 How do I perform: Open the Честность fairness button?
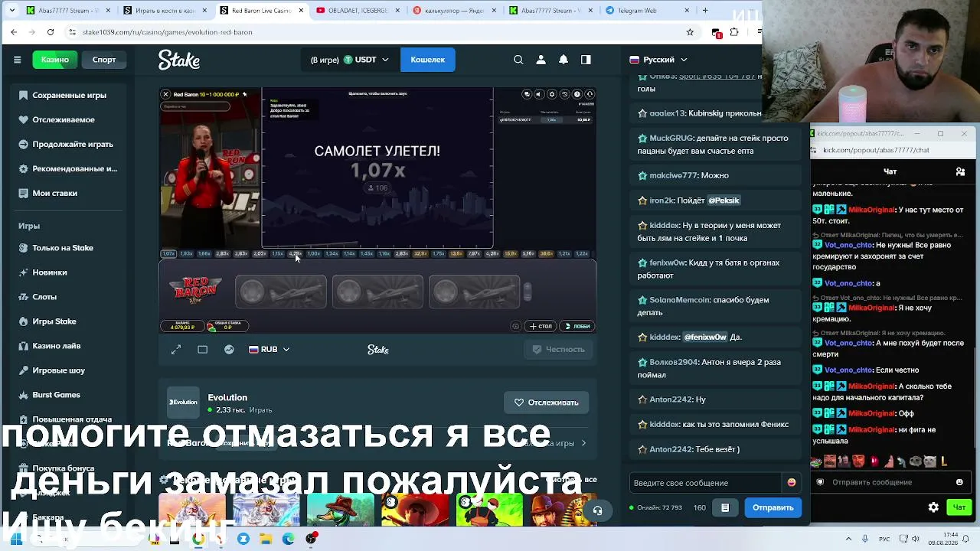[x=559, y=350]
